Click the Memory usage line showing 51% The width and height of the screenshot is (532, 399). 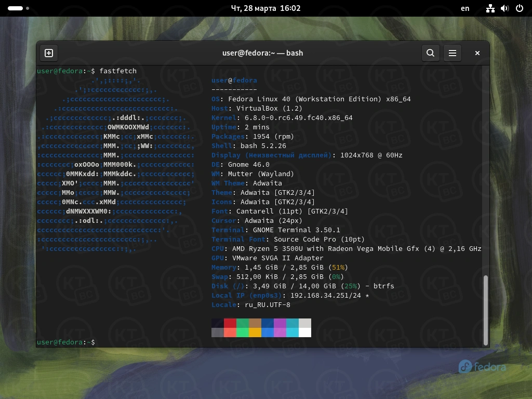280,268
